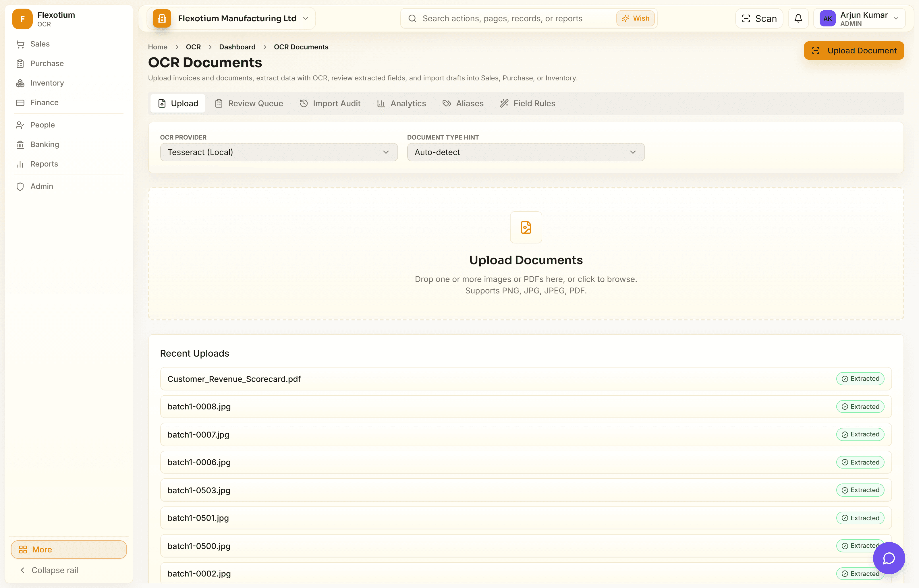Open batch1-0008.jpg row
Screen dimensions: 919x588
526,407
